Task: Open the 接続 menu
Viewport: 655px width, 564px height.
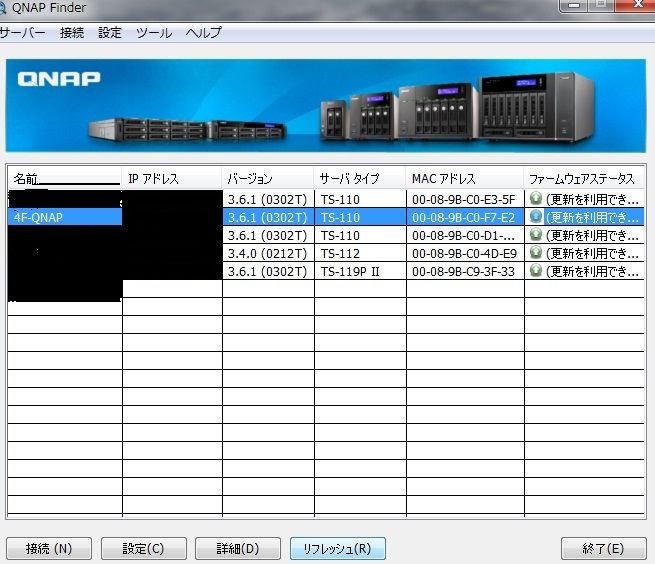Action: coord(71,33)
